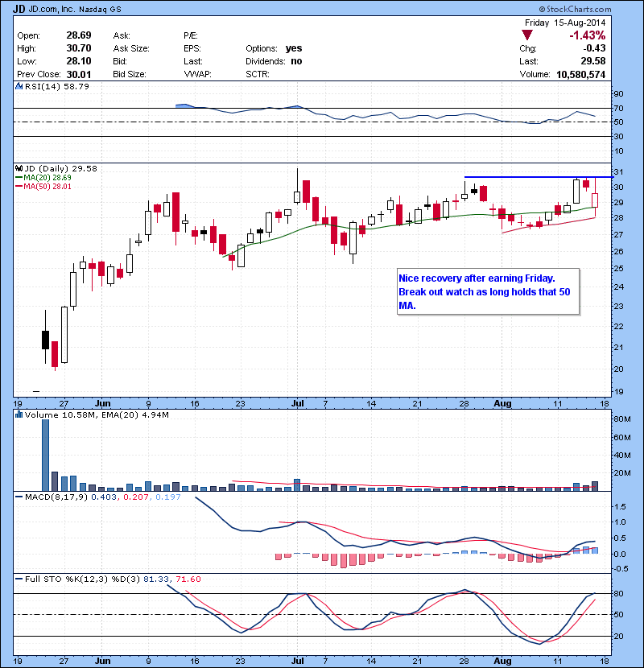
Task: Click the -0.5 MACD axis label
Action: 620,569
